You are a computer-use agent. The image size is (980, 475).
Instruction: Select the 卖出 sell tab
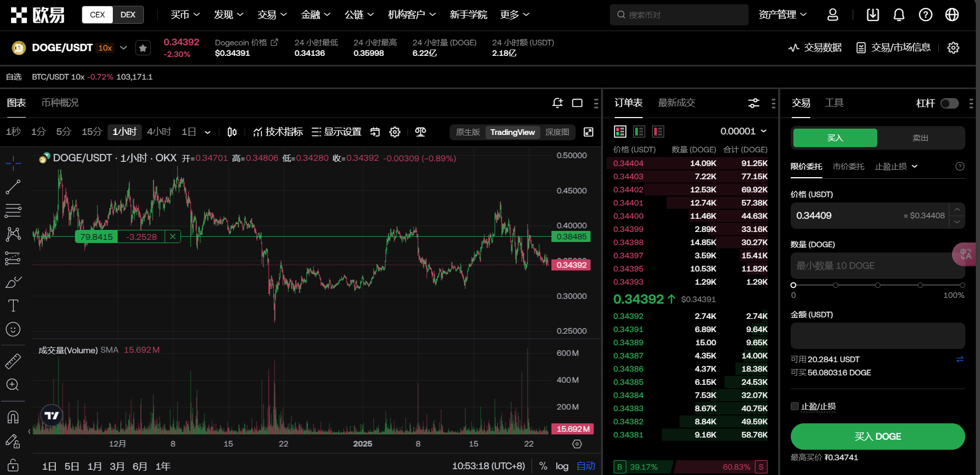(x=920, y=138)
